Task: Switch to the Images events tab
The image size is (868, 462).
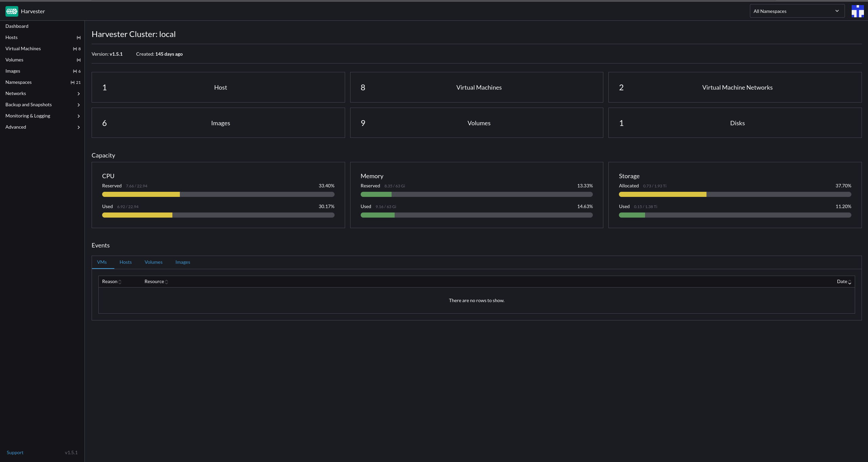Action: pos(183,262)
